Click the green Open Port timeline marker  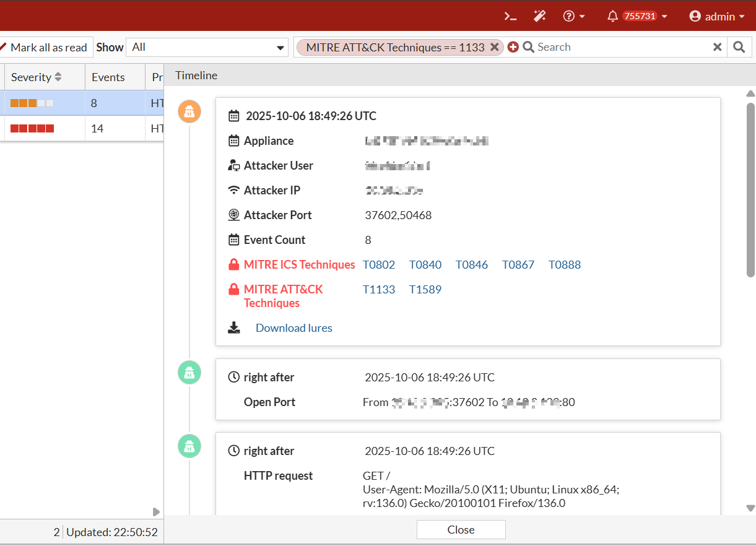coord(189,372)
